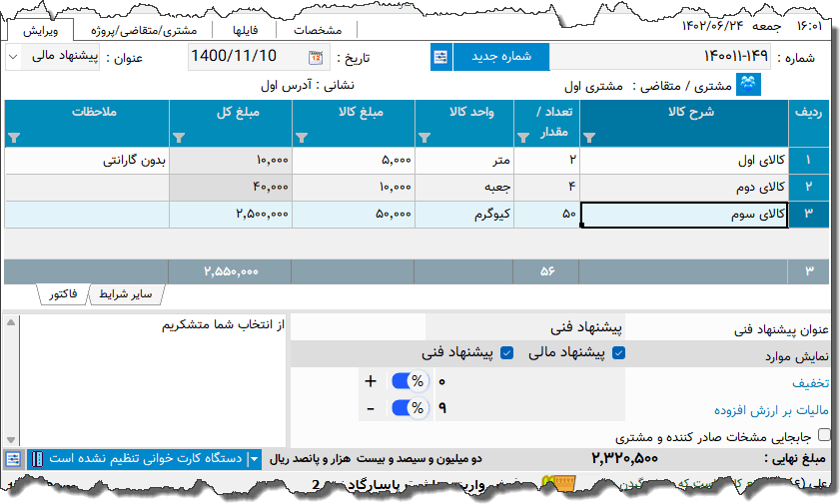The width and height of the screenshot is (840, 504).
Task: Filter the مبلغ کالا column
Action: [302, 138]
